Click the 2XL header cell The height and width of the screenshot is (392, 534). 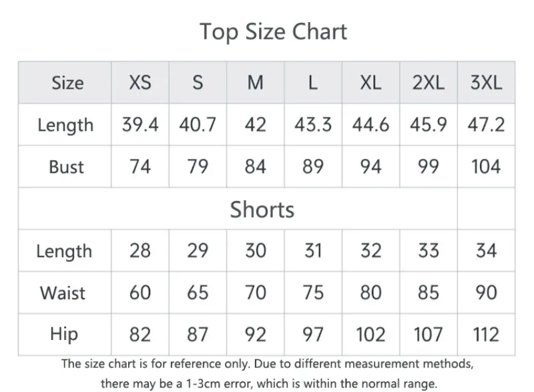(429, 83)
